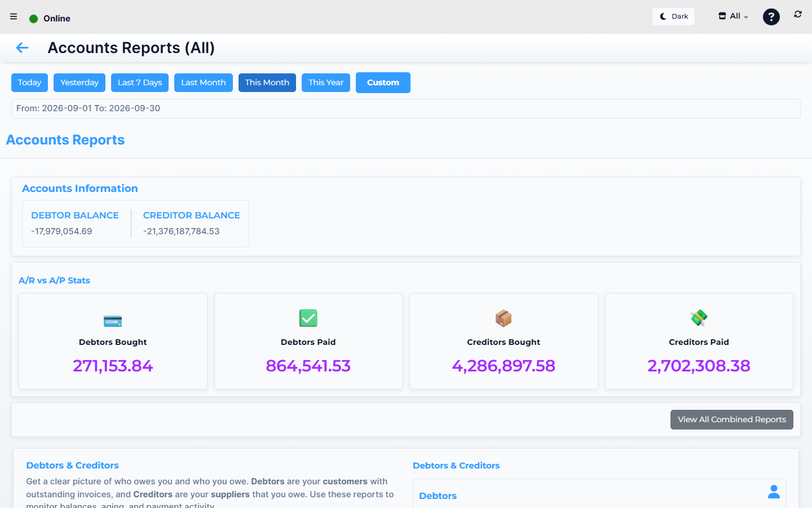
Task: Select the This Month filter
Action: (x=267, y=82)
